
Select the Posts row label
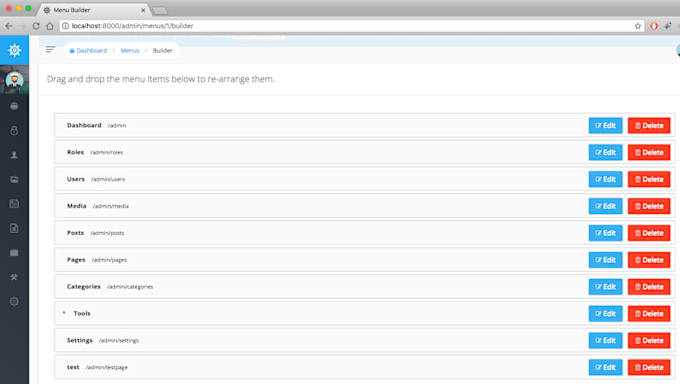tap(75, 233)
